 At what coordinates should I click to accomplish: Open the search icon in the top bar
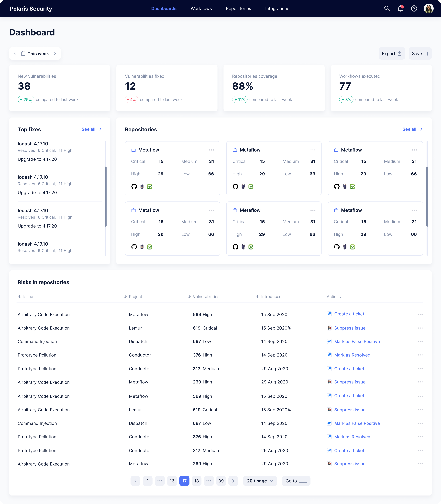(x=387, y=8)
